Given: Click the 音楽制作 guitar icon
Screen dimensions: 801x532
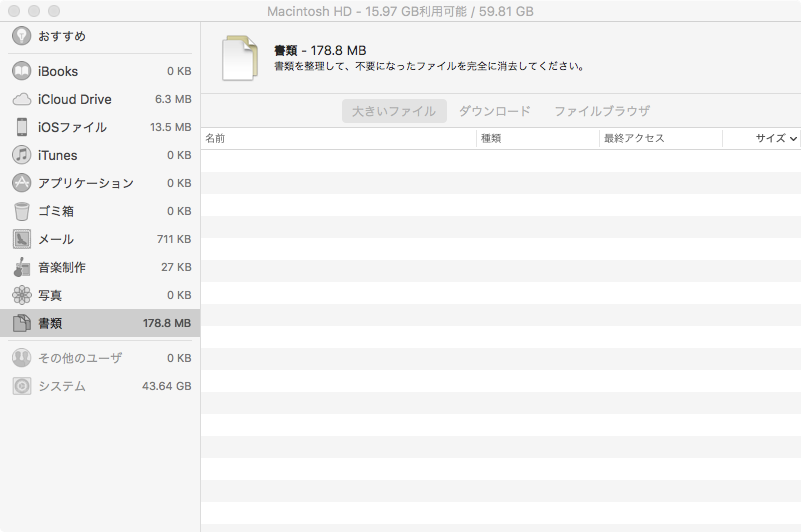Looking at the screenshot, I should [x=21, y=267].
